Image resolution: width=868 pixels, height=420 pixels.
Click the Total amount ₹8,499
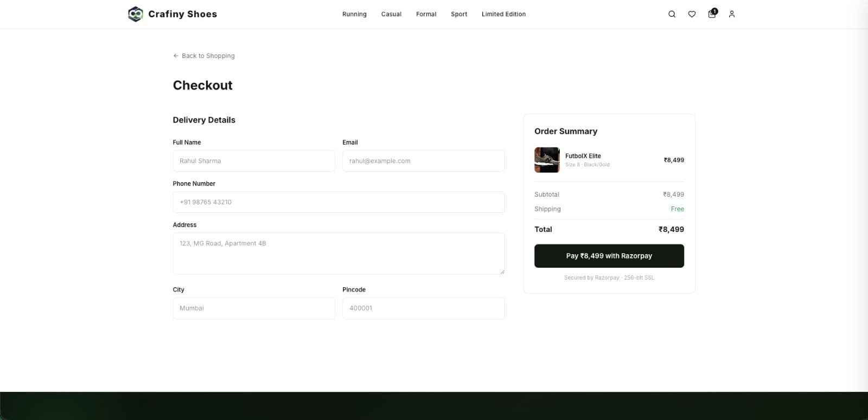671,229
